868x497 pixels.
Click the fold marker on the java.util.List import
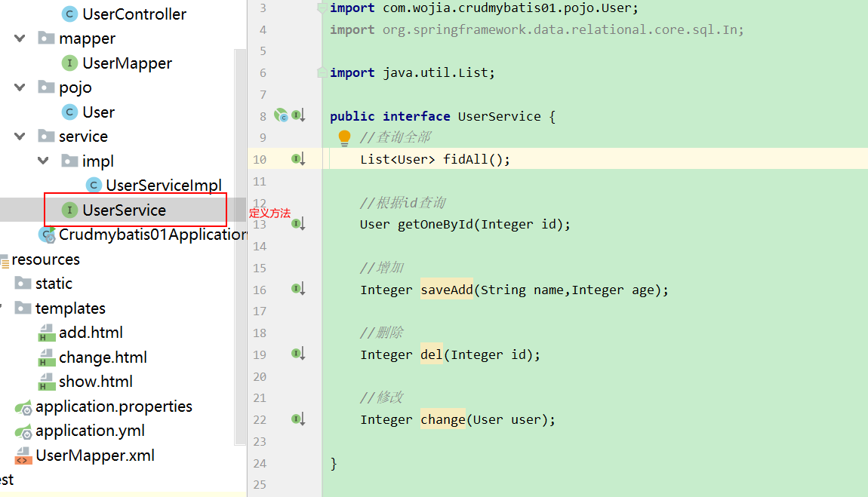click(x=321, y=72)
